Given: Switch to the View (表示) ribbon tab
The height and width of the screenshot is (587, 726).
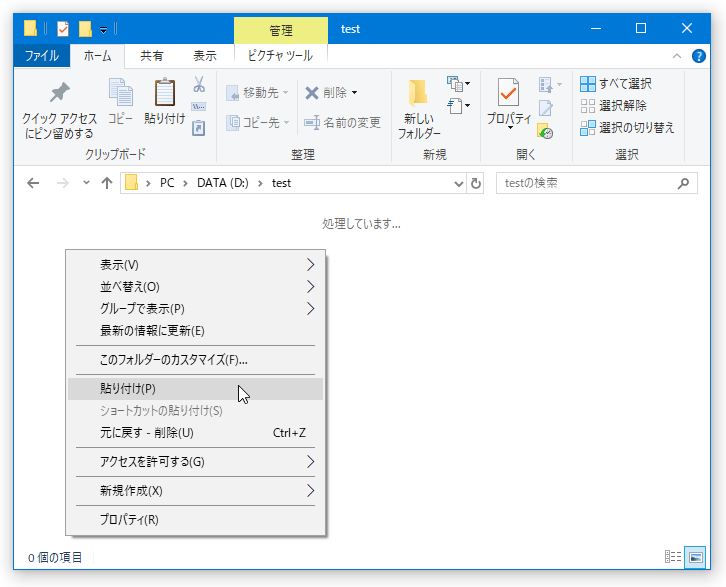Looking at the screenshot, I should pyautogui.click(x=205, y=56).
